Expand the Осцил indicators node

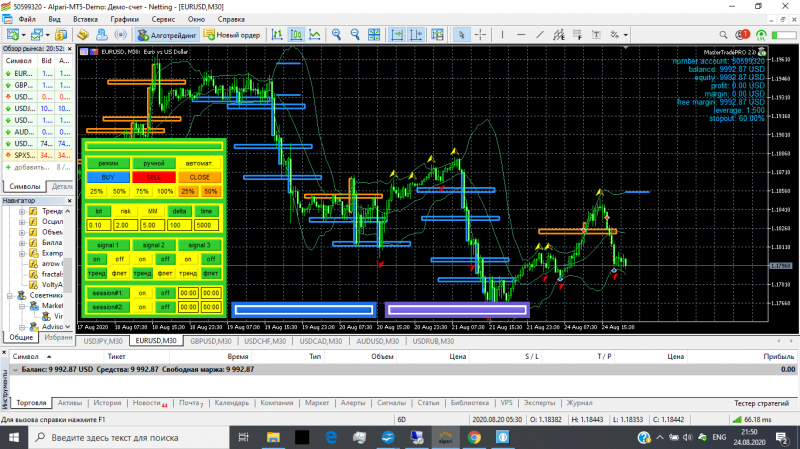point(22,221)
